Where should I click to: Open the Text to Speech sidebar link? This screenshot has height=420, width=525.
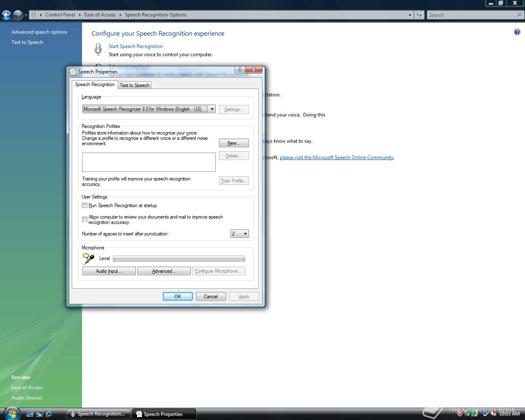pyautogui.click(x=27, y=42)
